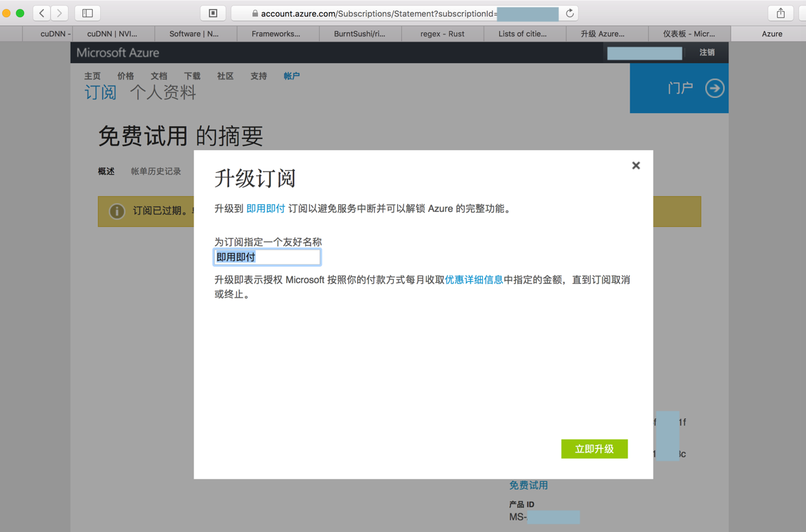Open the 主页 home menu item
This screenshot has width=806, height=532.
click(93, 76)
